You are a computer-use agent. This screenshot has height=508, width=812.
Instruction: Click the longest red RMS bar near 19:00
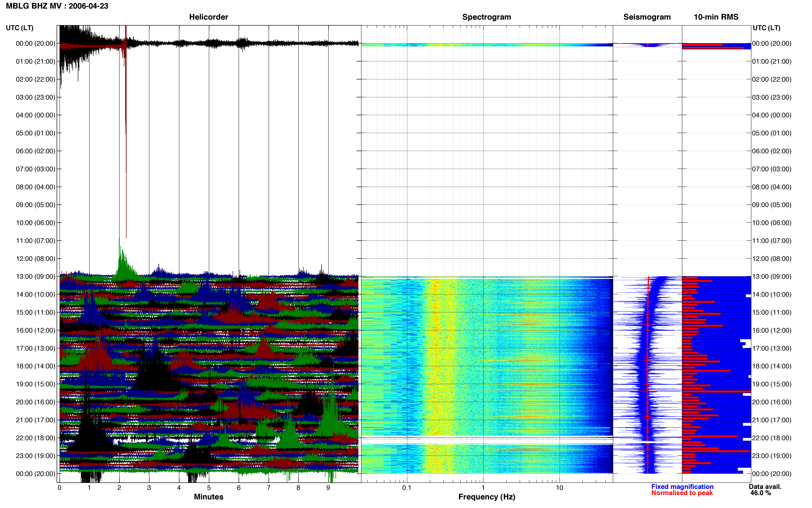click(x=716, y=391)
